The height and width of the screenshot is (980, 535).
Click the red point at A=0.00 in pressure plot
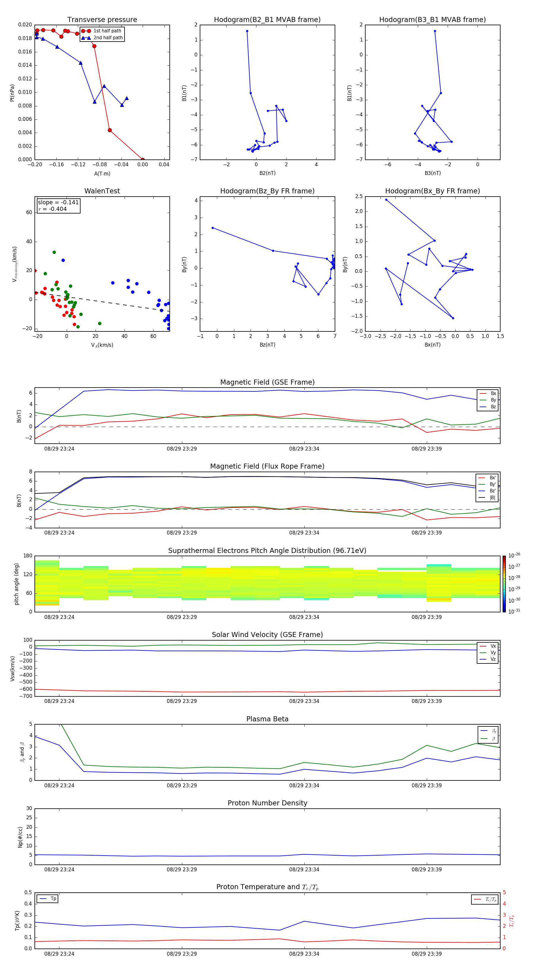click(x=142, y=159)
